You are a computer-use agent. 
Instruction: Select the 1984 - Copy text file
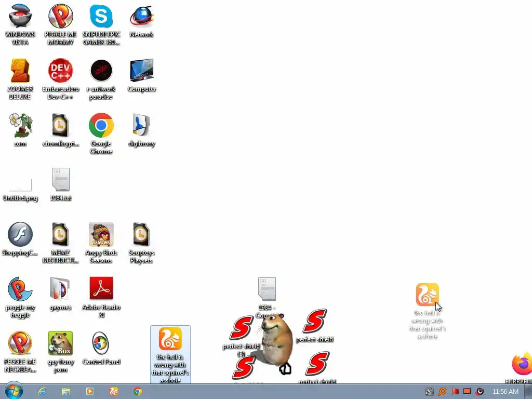point(267,289)
